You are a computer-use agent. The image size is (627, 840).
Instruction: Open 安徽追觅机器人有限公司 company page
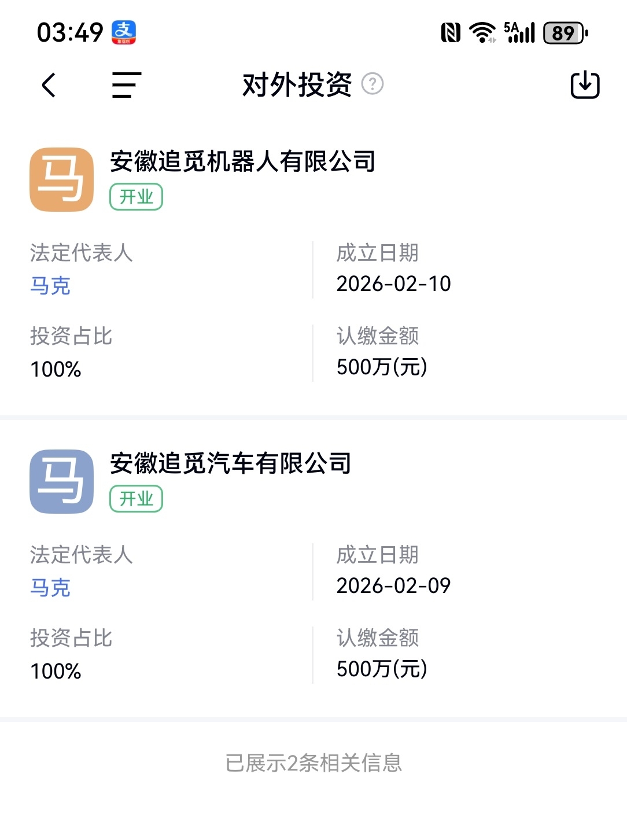point(242,161)
